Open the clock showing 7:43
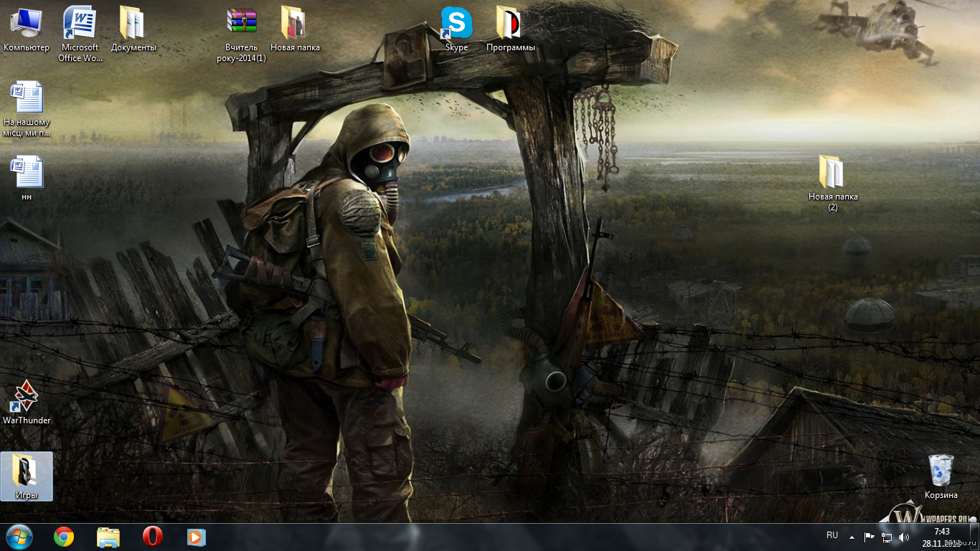 click(942, 537)
